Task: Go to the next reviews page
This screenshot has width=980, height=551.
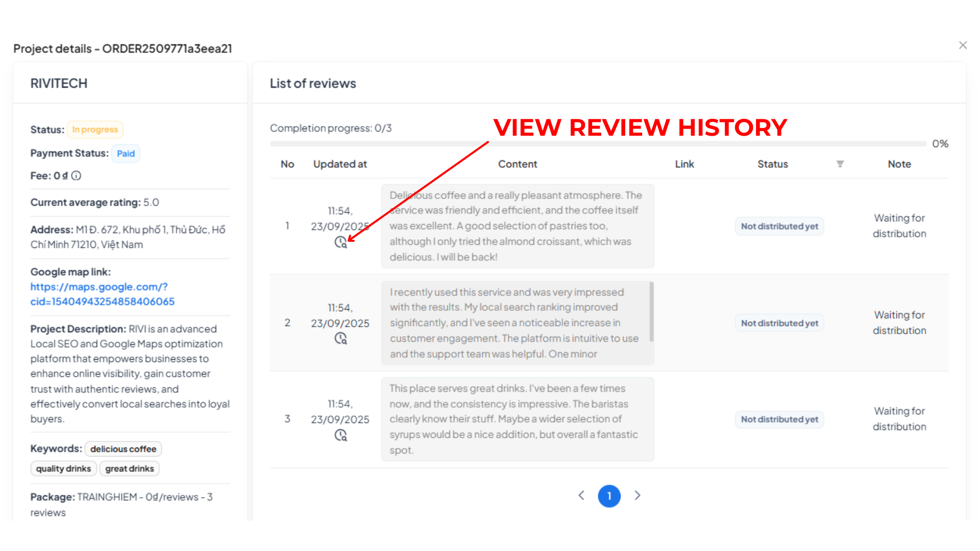Action: pyautogui.click(x=638, y=495)
